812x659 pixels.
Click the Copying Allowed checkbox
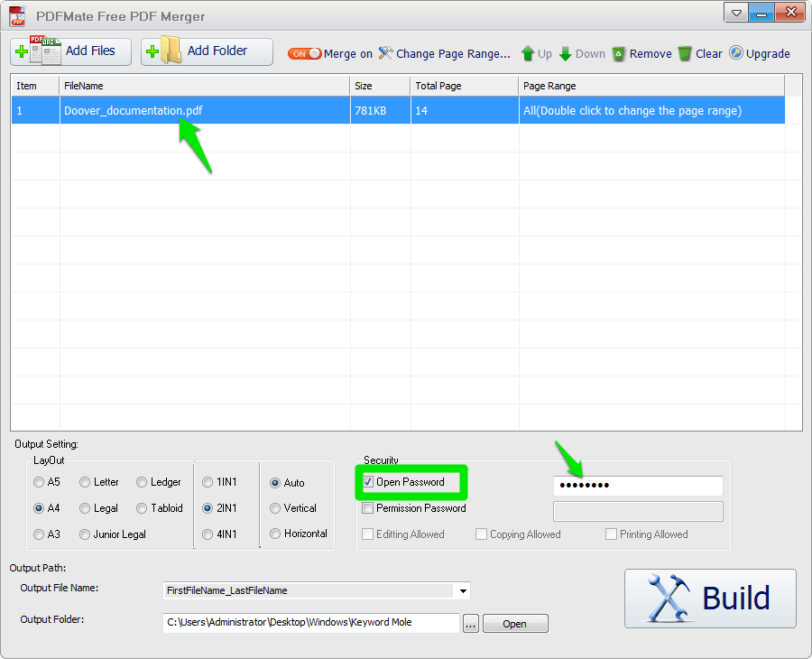coord(481,534)
